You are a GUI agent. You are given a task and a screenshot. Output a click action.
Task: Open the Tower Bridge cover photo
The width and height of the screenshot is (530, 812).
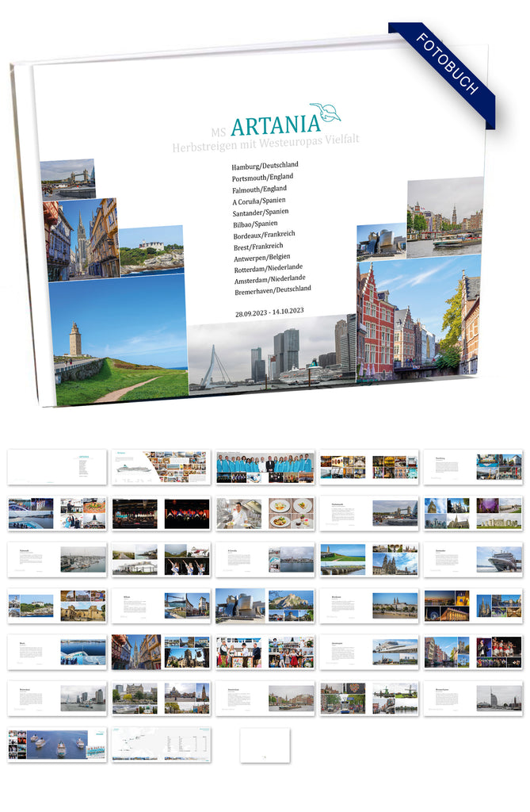(x=68, y=179)
